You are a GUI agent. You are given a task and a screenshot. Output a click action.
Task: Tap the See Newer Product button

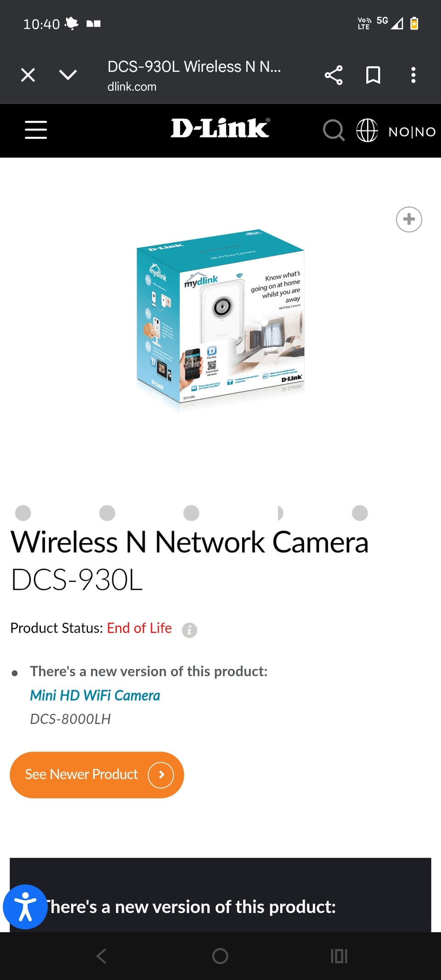point(97,775)
